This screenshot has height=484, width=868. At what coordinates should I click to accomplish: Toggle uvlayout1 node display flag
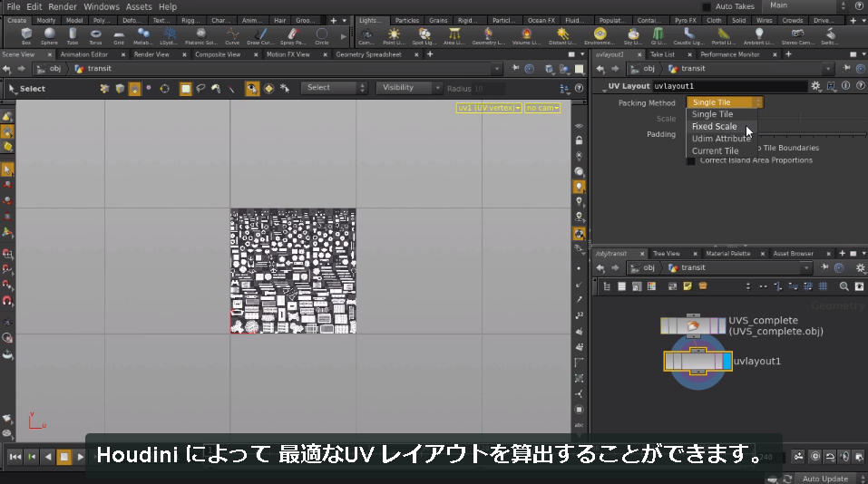click(727, 362)
